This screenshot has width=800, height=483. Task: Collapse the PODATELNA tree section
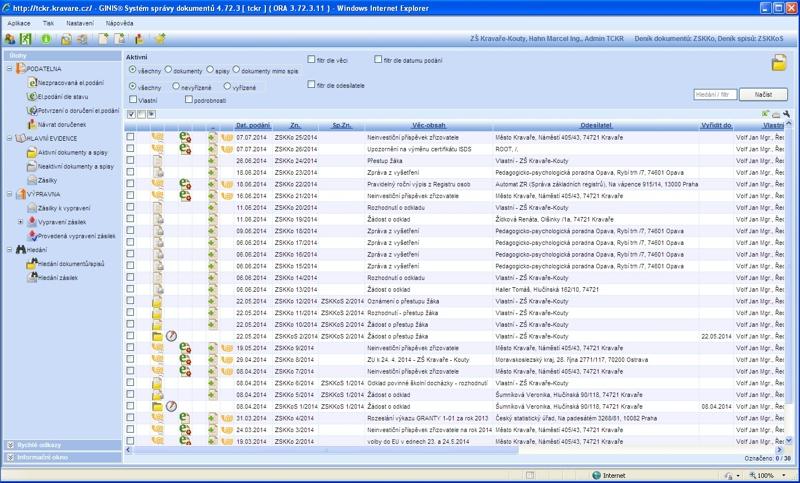10,67
